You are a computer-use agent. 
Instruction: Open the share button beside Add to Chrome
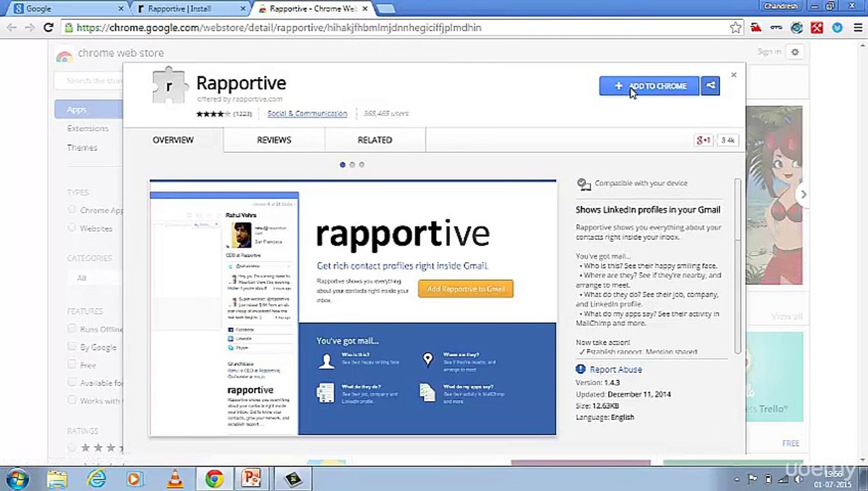point(710,86)
